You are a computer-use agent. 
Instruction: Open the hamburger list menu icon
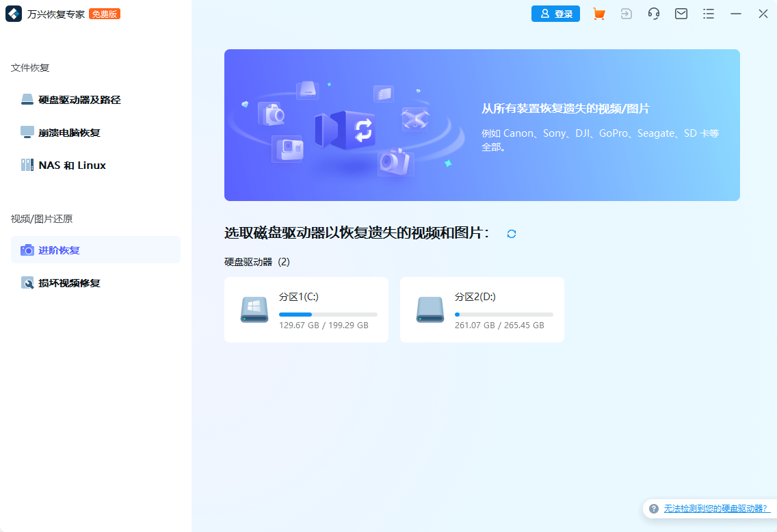tap(709, 14)
